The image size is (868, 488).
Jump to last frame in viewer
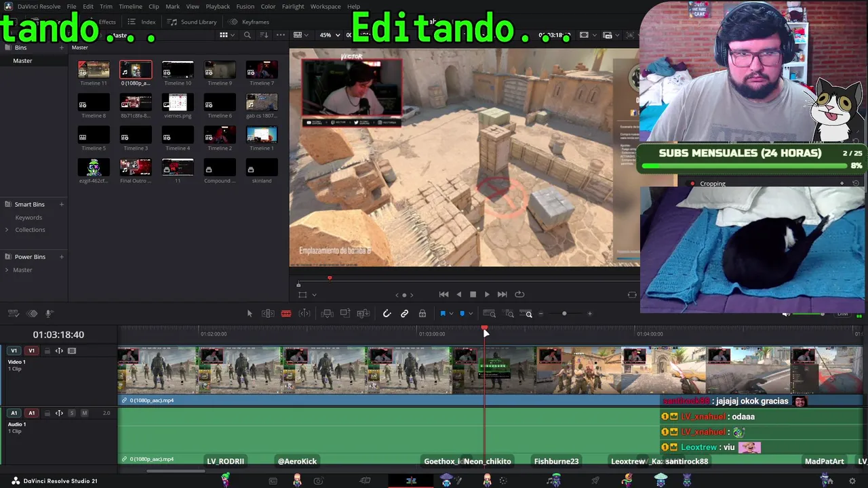pos(502,294)
